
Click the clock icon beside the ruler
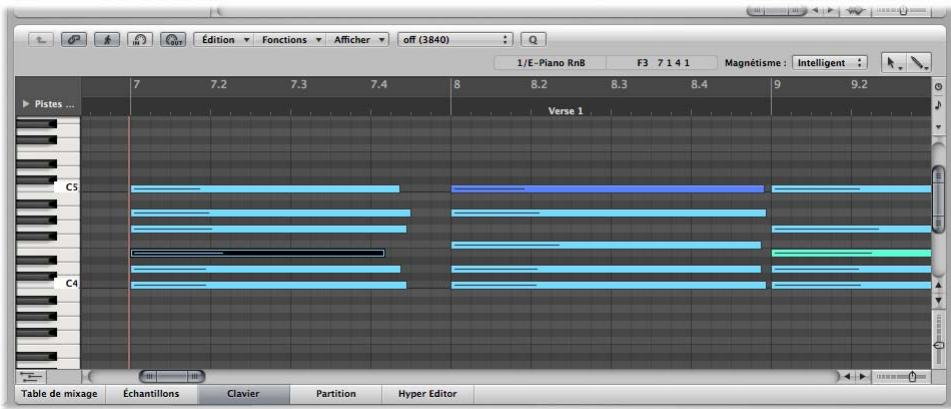click(x=938, y=87)
